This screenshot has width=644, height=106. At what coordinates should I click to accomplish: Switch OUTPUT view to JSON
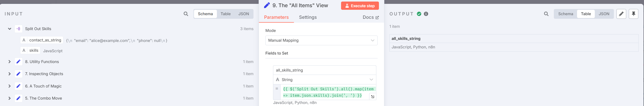[x=604, y=14]
